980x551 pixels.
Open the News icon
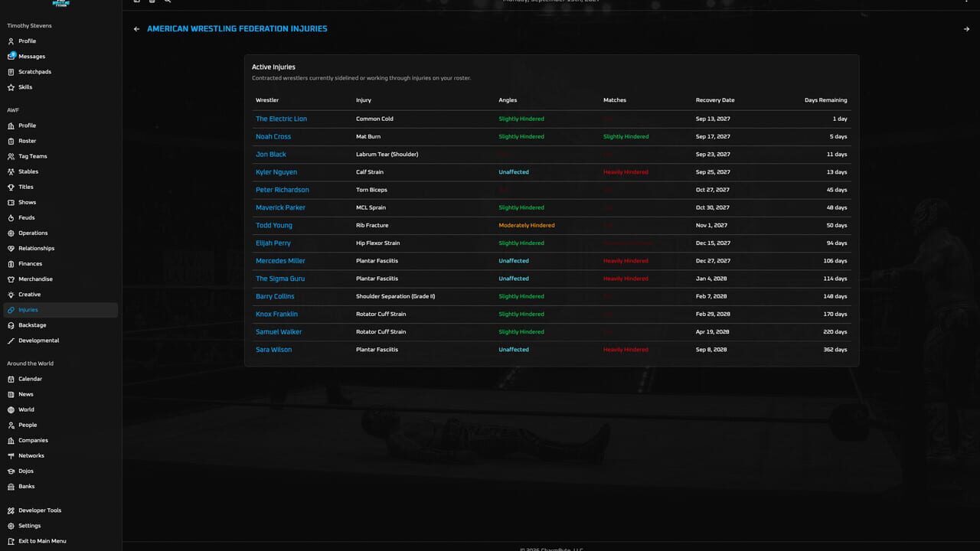click(x=11, y=394)
